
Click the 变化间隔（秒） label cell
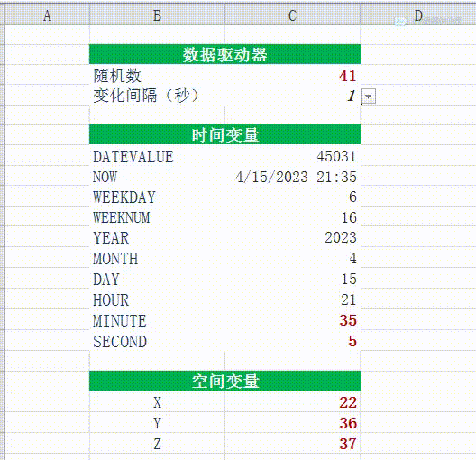pos(157,96)
